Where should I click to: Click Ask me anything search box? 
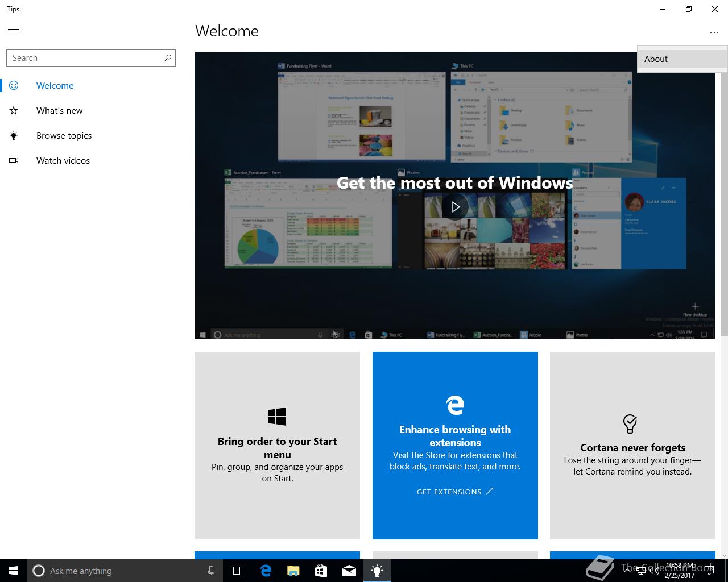(125, 571)
